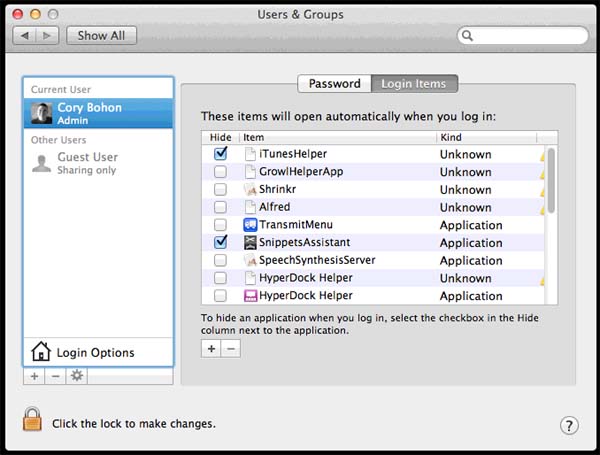Check Hide for TransmitMenu
This screenshot has height=455, width=600.
(x=220, y=225)
